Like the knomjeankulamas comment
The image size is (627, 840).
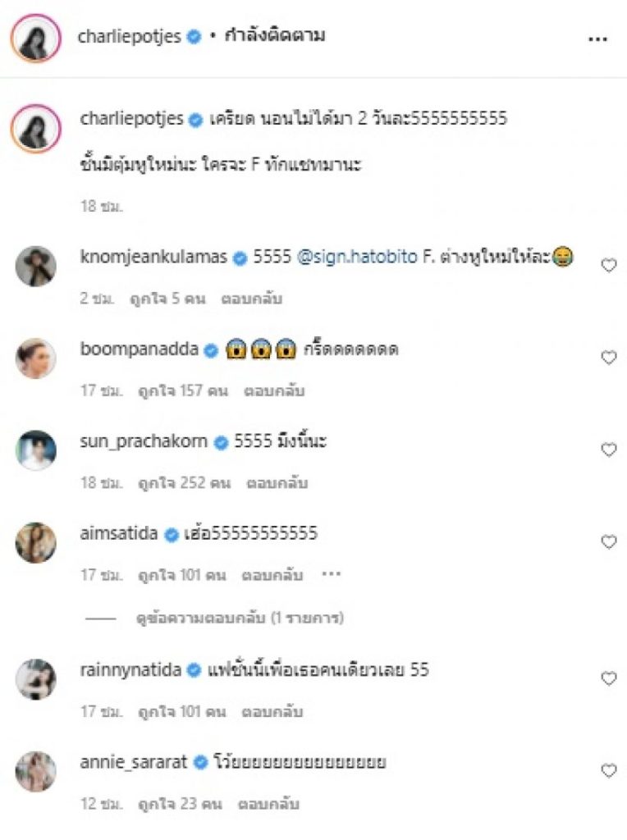(x=609, y=265)
